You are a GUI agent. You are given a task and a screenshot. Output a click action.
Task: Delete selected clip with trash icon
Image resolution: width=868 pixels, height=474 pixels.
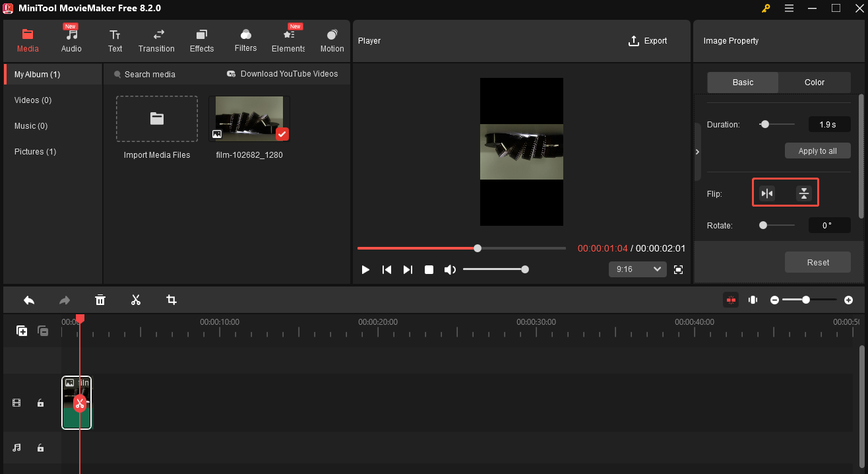(x=100, y=300)
